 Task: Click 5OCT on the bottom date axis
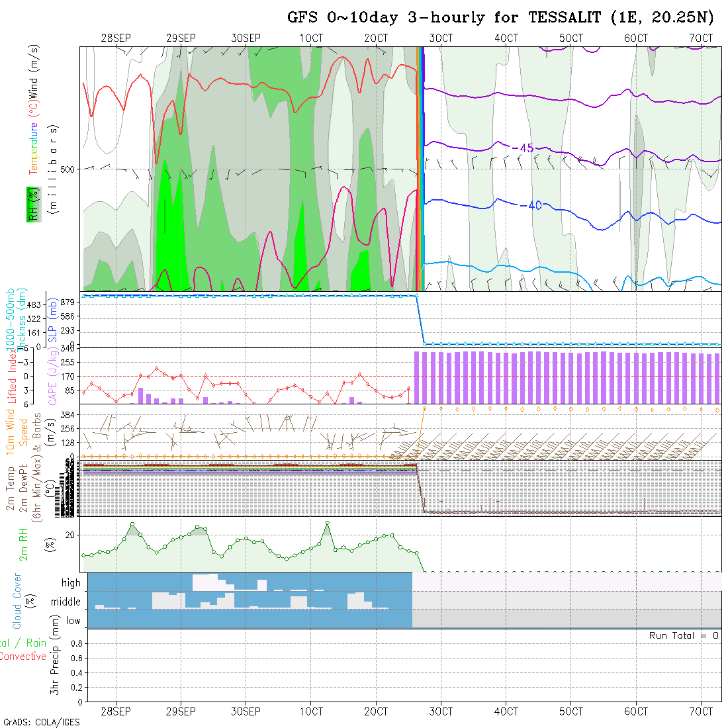(570, 711)
